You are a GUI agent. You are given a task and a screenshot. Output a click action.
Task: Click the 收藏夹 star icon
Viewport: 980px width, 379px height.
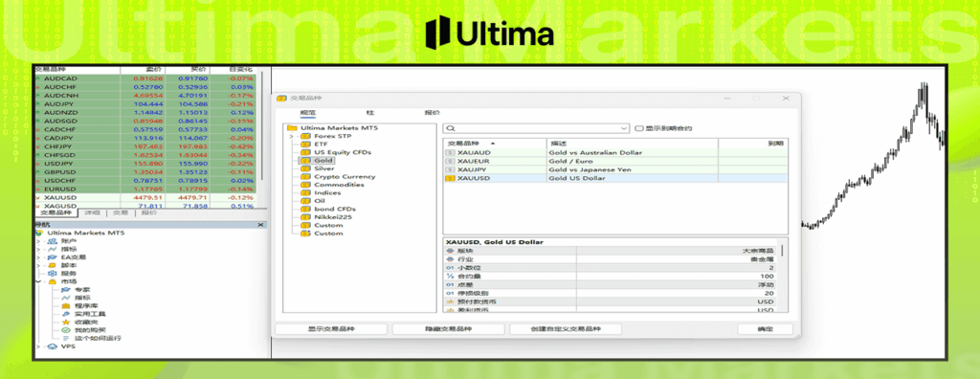(x=66, y=323)
